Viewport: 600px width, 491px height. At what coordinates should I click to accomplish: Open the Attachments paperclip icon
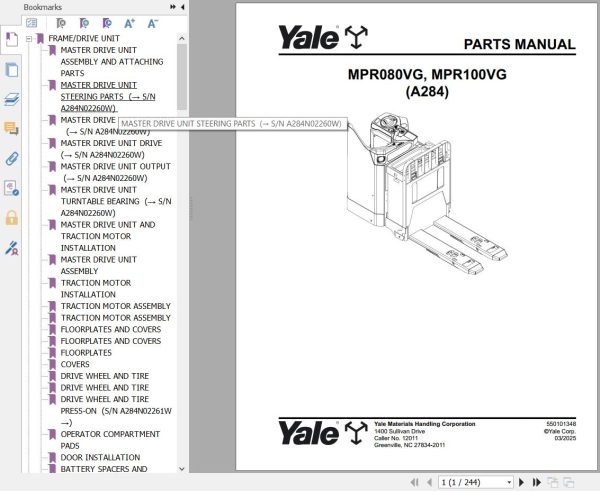[x=11, y=158]
